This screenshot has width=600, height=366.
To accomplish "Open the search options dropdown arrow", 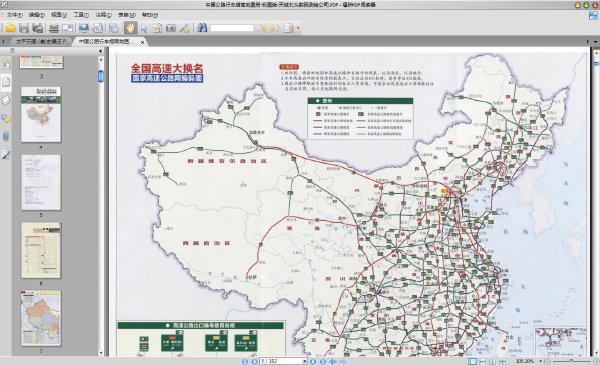I will click(298, 28).
